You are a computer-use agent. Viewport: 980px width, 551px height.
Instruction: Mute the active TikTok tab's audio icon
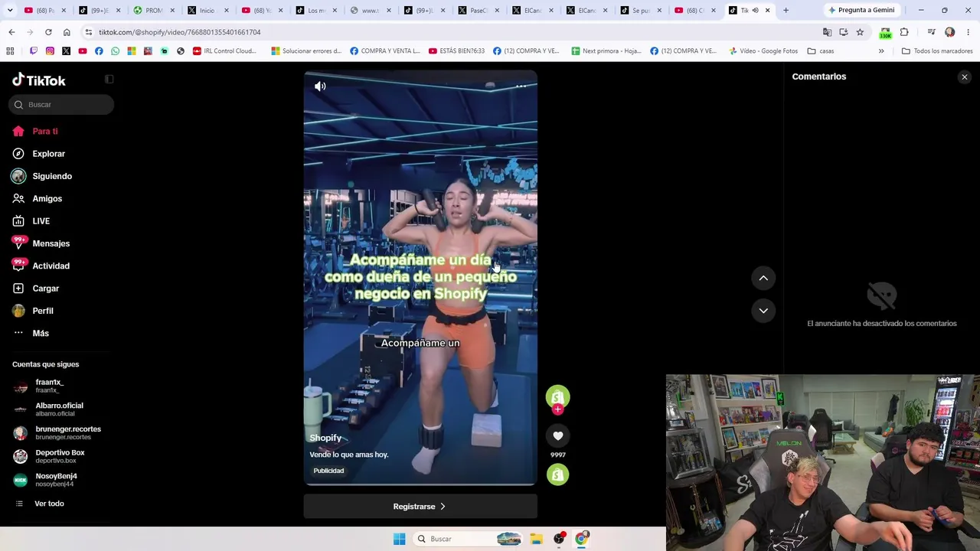click(x=755, y=10)
